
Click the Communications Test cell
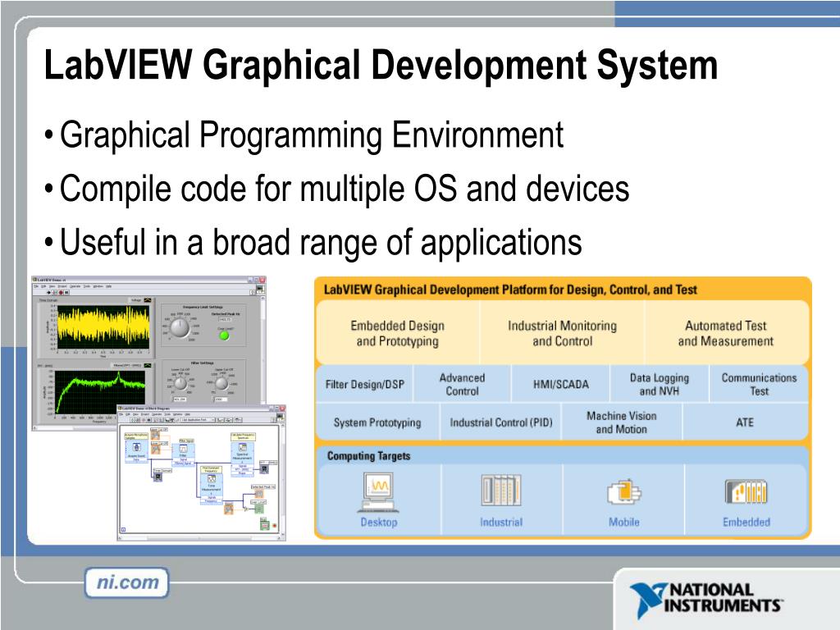click(x=759, y=384)
